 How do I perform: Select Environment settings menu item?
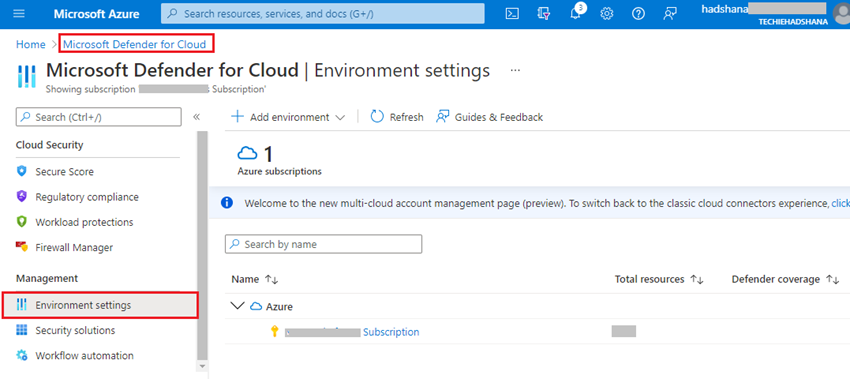click(100, 305)
